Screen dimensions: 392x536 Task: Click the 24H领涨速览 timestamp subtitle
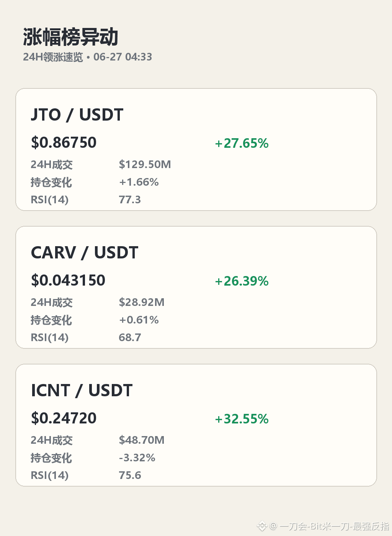[87, 57]
